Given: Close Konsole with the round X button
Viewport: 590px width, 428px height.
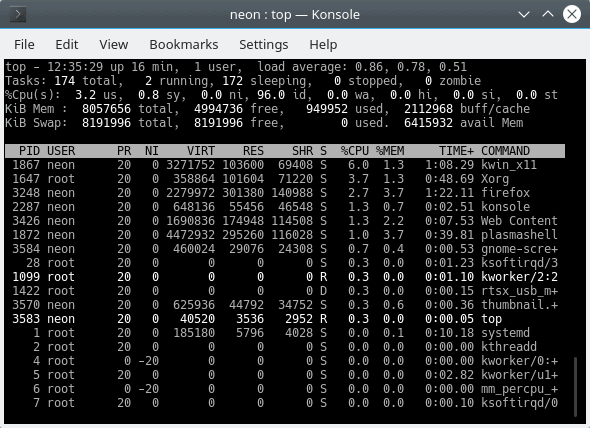Looking at the screenshot, I should pos(572,14).
